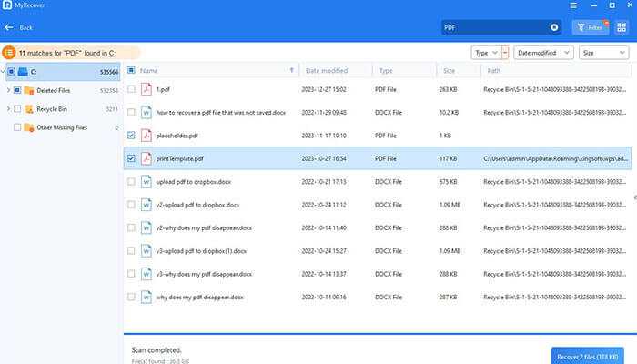Image resolution: width=637 pixels, height=364 pixels.
Task: Open the Date modified dropdown
Action: tap(543, 53)
